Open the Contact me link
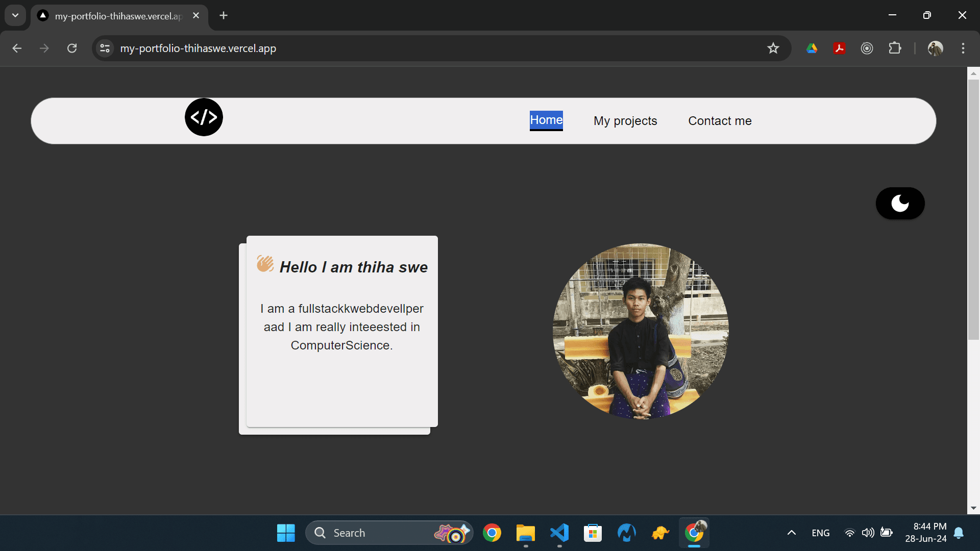The width and height of the screenshot is (980, 551). pyautogui.click(x=720, y=121)
